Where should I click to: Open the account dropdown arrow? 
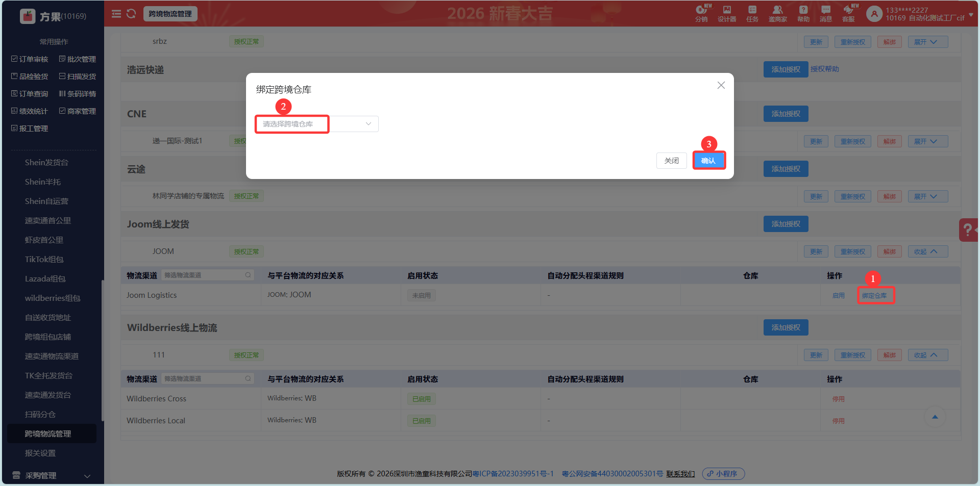click(x=970, y=14)
